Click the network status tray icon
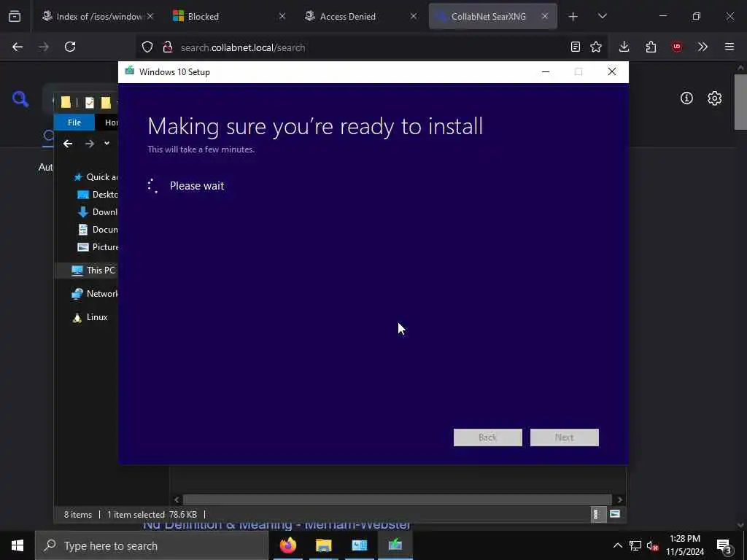The width and height of the screenshot is (747, 560). (x=635, y=545)
